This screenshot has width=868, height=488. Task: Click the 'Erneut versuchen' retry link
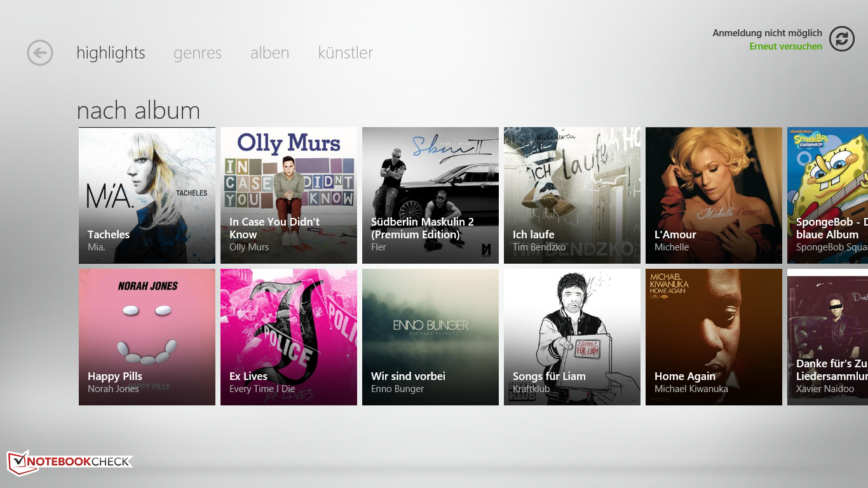pos(785,46)
